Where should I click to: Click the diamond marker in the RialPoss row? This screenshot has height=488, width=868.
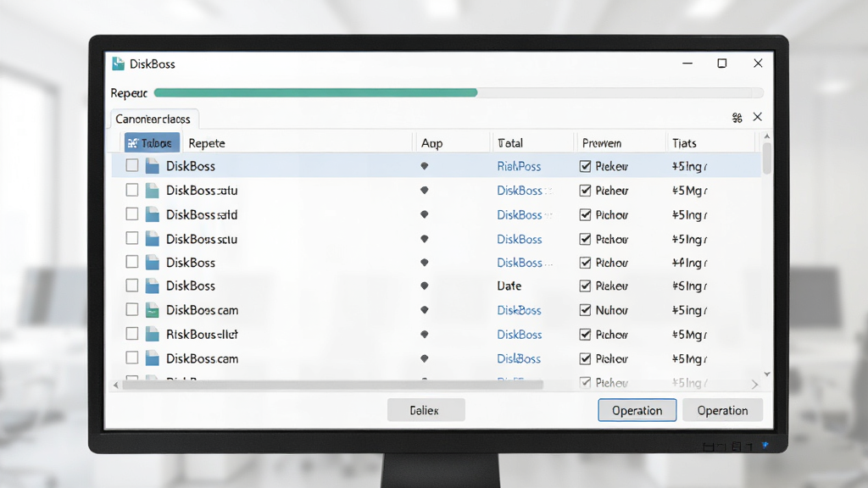coord(425,166)
